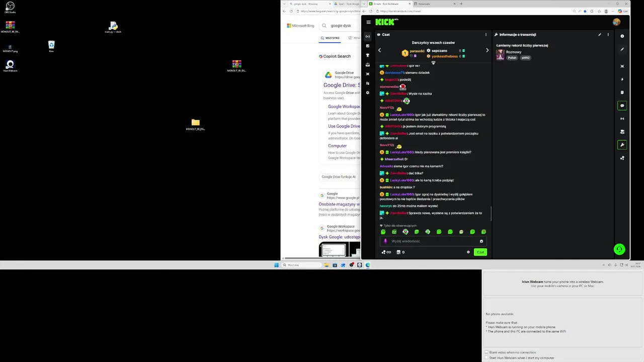Open the emoji picker in message box
This screenshot has height=362, width=644.
(x=481, y=241)
